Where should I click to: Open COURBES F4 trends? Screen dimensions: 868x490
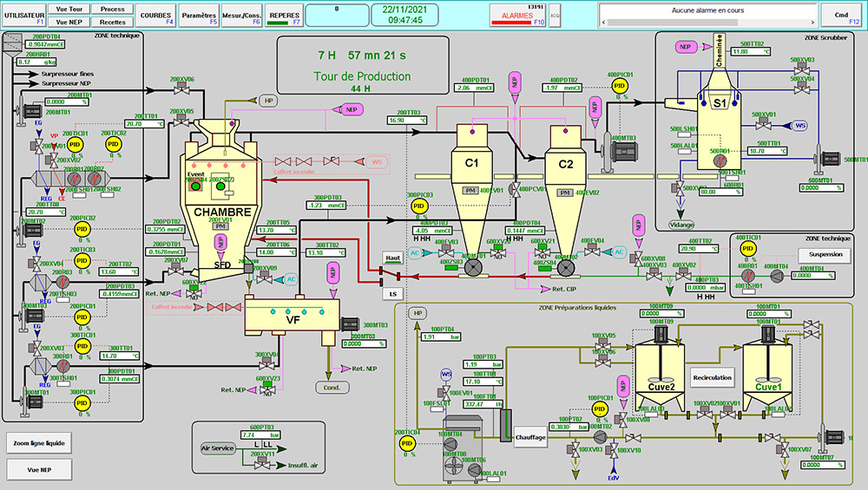click(x=155, y=16)
